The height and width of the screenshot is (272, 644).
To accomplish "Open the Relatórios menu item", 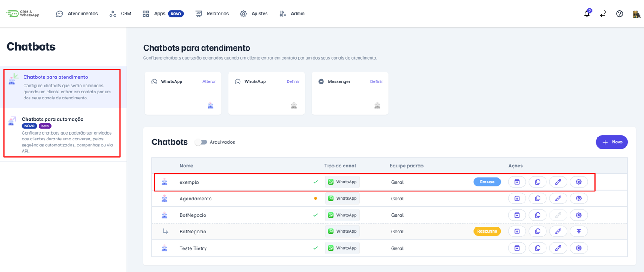I will tap(217, 13).
